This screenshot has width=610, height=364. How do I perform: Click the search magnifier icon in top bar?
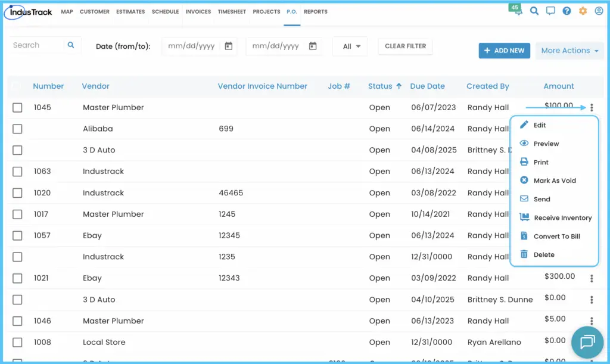[x=534, y=11]
